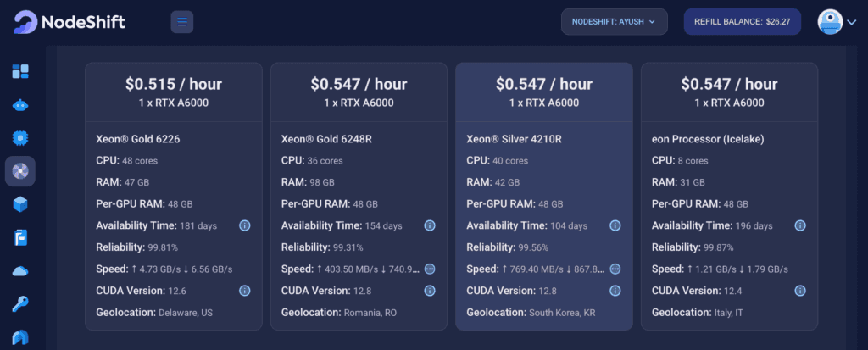Image resolution: width=868 pixels, height=350 pixels.
Task: Open the cloud icon in the sidebar
Action: [x=20, y=271]
